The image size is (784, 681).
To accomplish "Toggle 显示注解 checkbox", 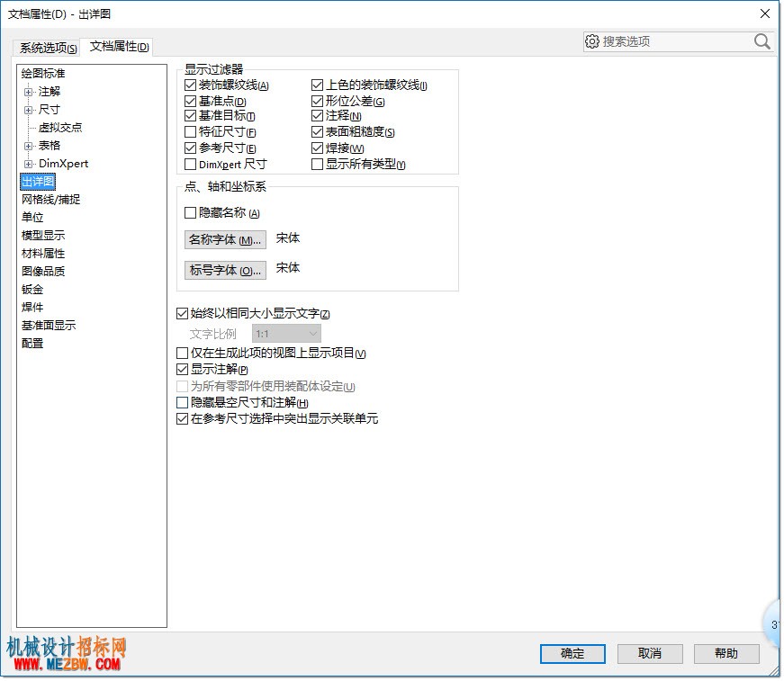I will coord(183,371).
